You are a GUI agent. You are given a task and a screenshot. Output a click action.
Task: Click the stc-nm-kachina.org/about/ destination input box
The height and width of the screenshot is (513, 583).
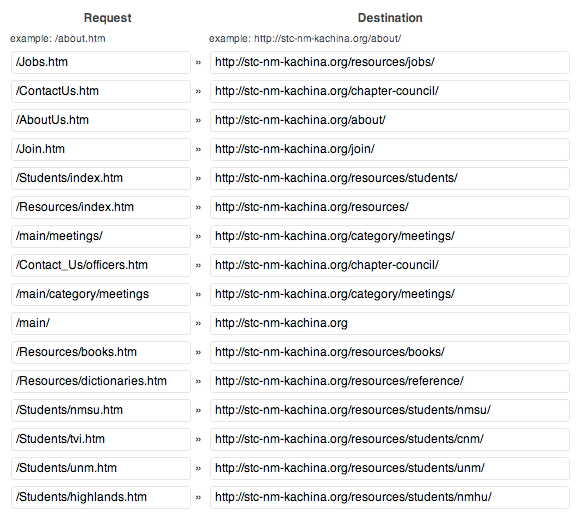point(390,120)
